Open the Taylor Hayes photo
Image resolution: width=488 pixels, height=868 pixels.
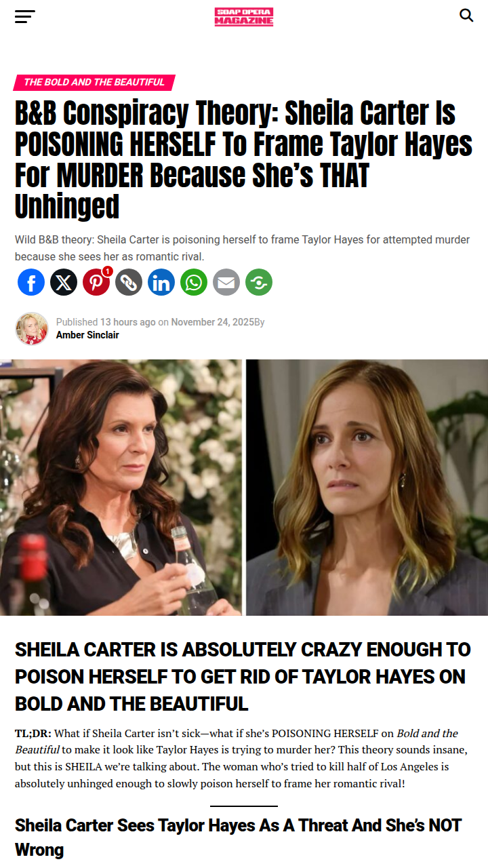click(367, 488)
